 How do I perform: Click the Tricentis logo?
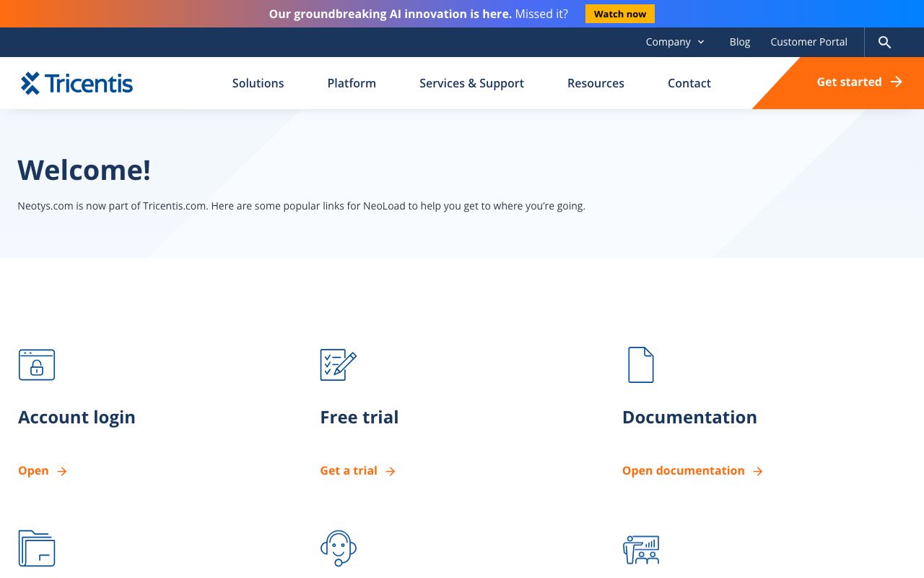point(77,83)
